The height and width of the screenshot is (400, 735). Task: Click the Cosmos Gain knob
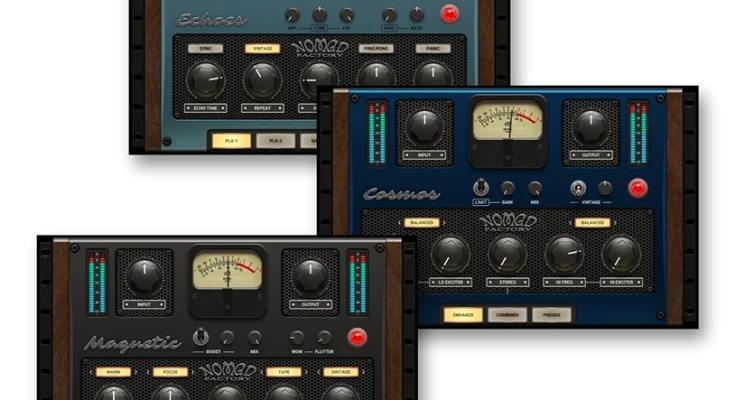tap(508, 188)
